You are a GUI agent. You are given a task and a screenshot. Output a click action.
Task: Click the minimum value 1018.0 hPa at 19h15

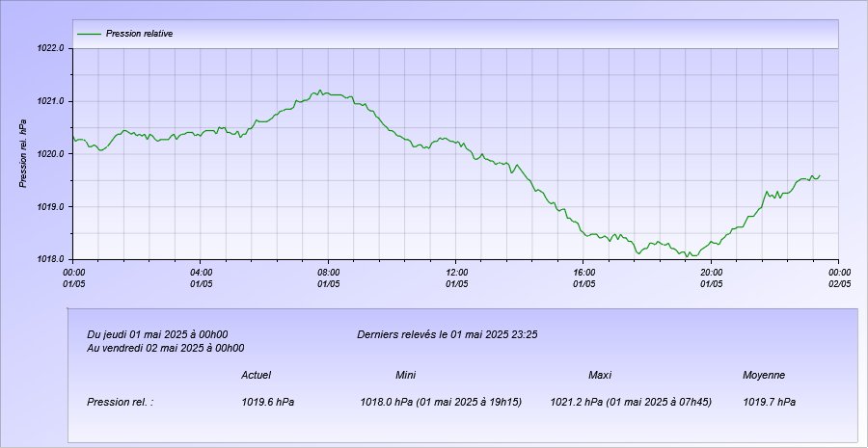(x=441, y=402)
